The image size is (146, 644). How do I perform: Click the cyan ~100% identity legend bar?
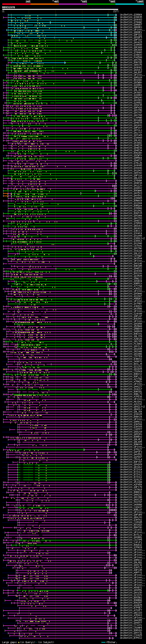130,4
